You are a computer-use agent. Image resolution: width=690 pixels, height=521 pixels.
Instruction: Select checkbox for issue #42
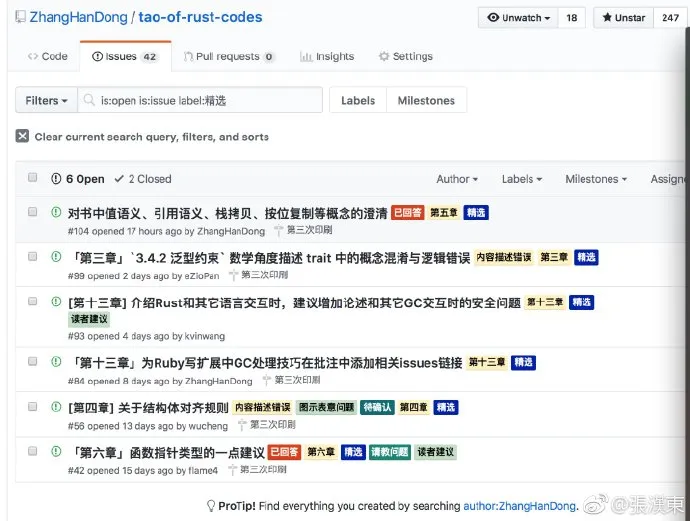coord(33,451)
